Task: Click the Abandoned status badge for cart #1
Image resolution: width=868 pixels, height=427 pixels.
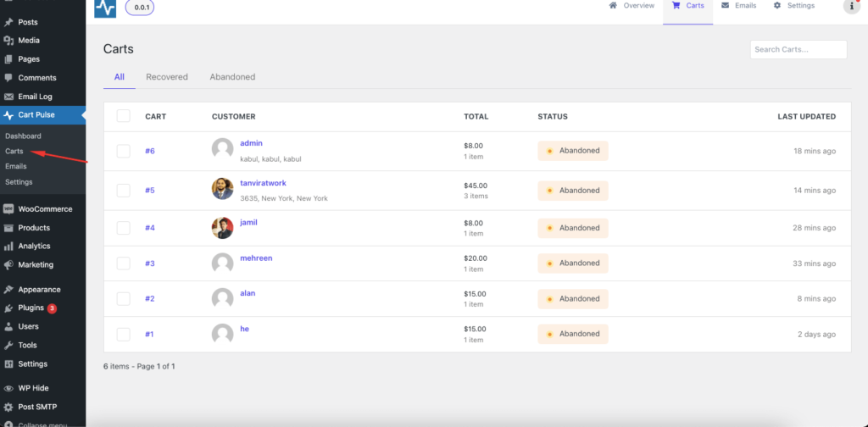Action: point(573,334)
